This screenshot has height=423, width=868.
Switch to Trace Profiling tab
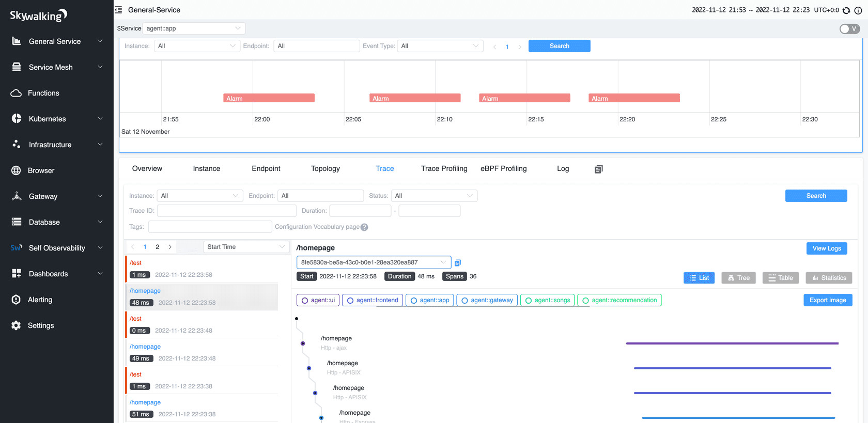click(x=444, y=168)
